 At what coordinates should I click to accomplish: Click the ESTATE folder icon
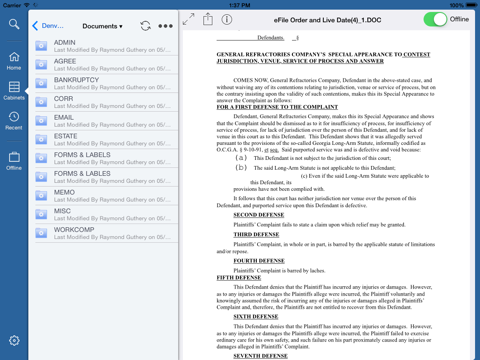[x=41, y=139]
